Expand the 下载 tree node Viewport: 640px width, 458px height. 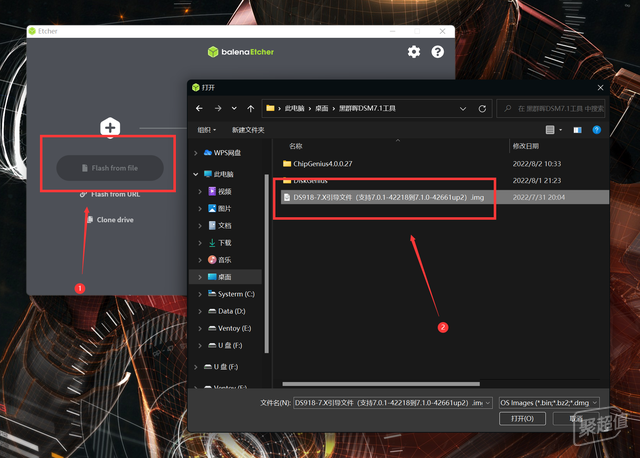(200, 242)
